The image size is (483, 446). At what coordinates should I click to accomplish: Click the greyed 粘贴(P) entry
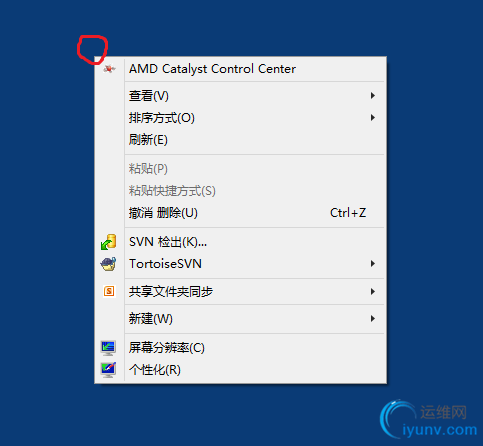[241, 169]
